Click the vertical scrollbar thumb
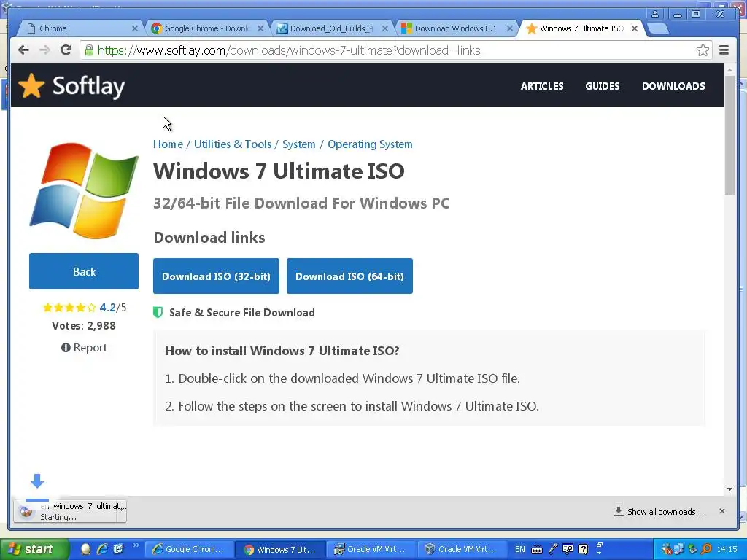Image resolution: width=747 pixels, height=560 pixels. [x=729, y=135]
